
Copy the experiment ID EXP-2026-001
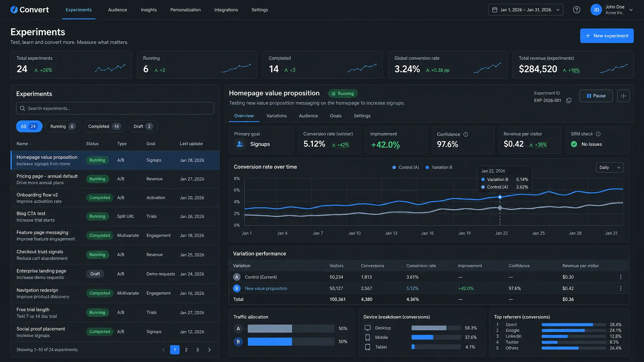coord(569,101)
